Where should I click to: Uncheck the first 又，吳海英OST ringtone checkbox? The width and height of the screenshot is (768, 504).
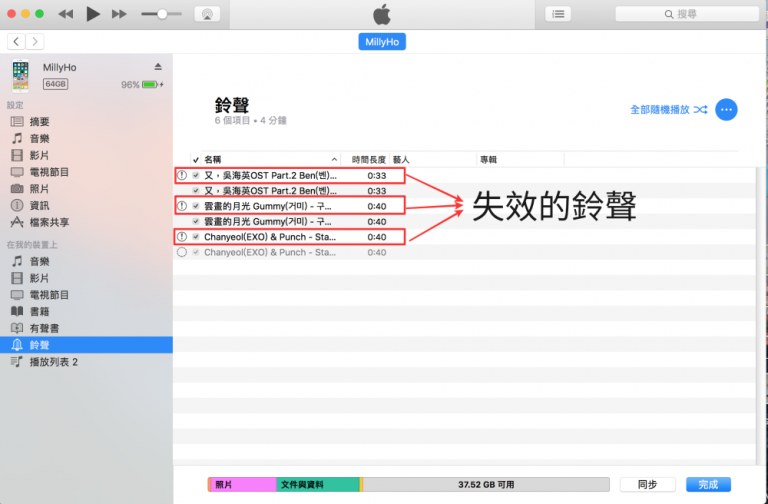coord(196,175)
